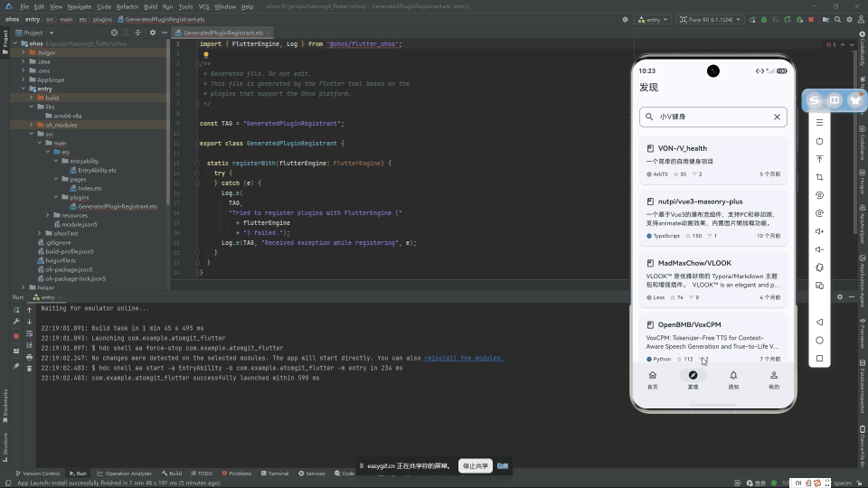The image size is (868, 488).
Task: Open MadMaxChow/VLOOK repository card
Action: (713, 280)
